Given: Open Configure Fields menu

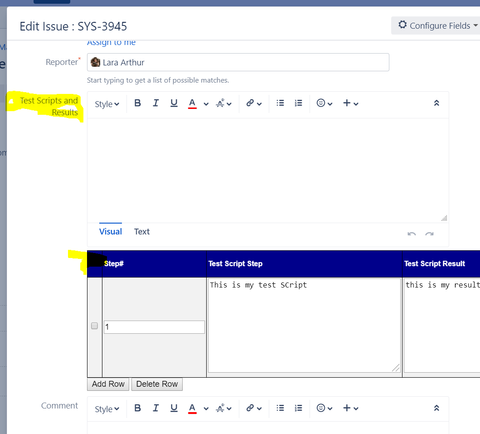Looking at the screenshot, I should (437, 25).
